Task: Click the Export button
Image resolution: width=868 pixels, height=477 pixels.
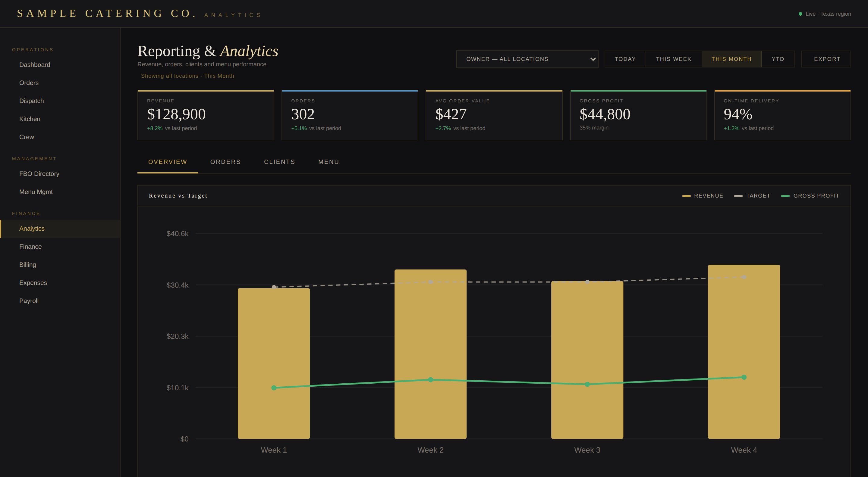Action: click(826, 59)
